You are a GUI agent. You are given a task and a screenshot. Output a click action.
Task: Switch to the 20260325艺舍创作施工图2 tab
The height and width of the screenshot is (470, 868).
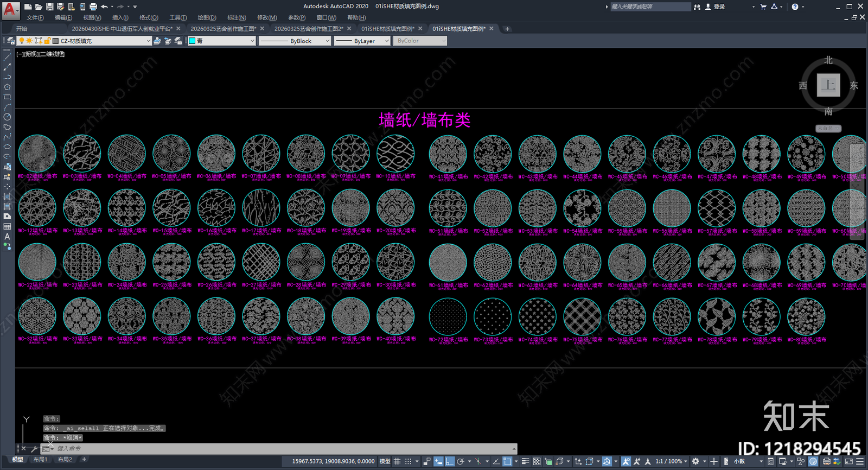(309, 29)
